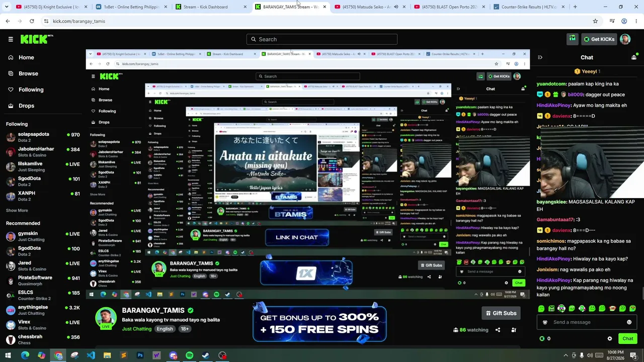
Task: Click the Gift Subs button below the stream
Action: [501, 313]
